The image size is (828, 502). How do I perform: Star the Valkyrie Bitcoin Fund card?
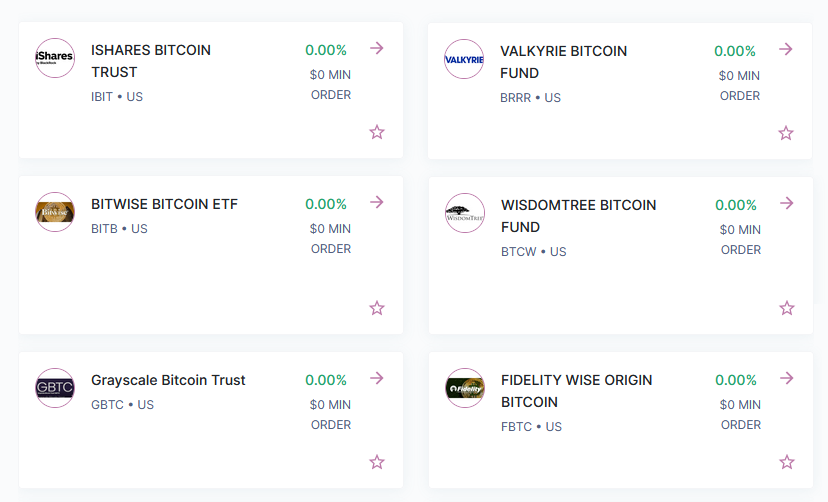786,133
